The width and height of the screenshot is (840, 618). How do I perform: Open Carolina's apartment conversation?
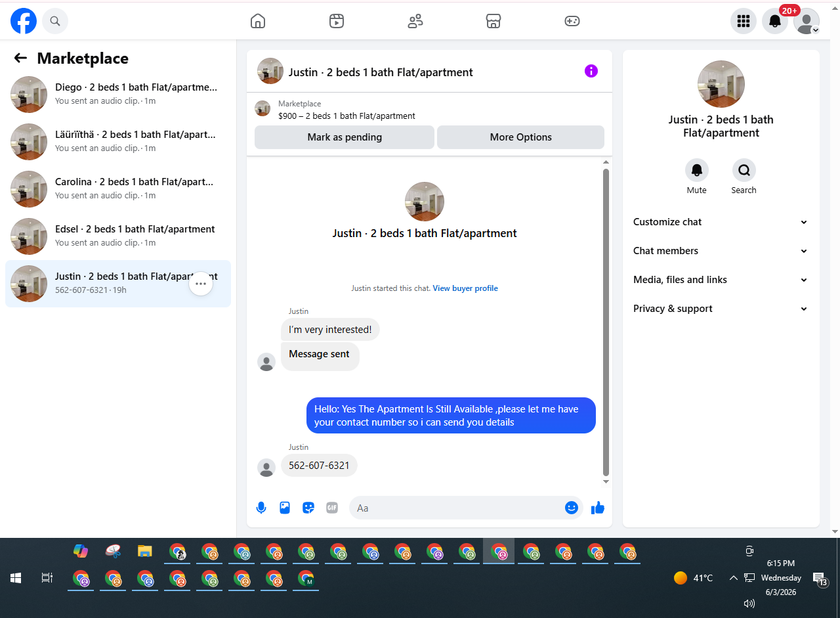tap(118, 189)
